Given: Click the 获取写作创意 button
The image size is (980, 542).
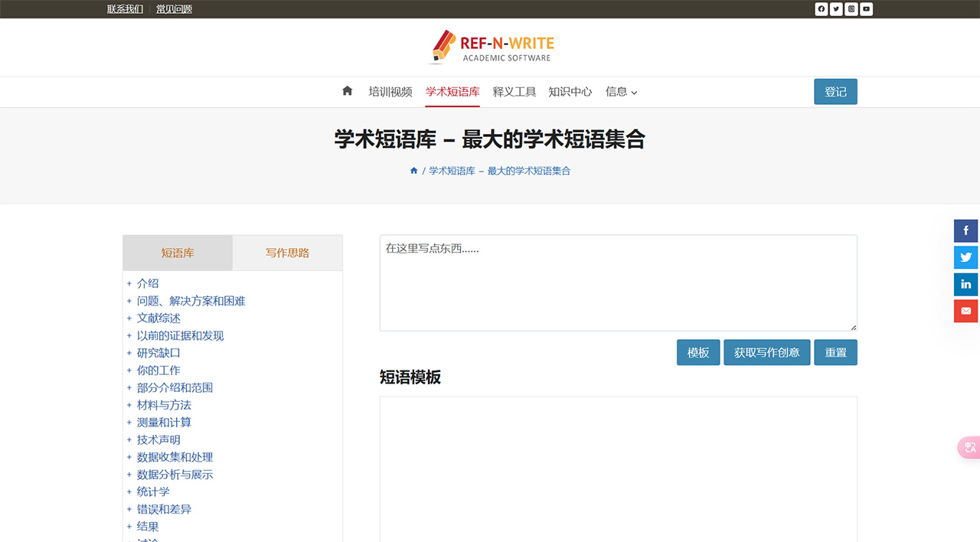Looking at the screenshot, I should (x=766, y=352).
